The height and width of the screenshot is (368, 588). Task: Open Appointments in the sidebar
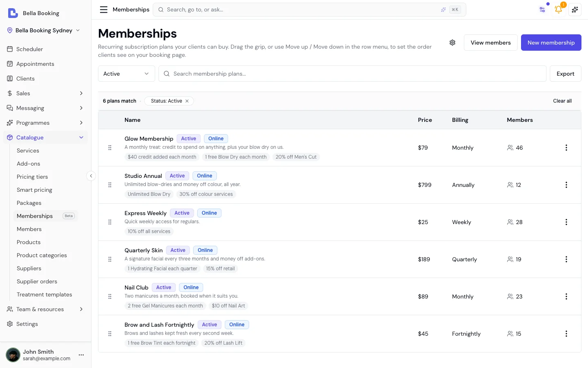click(45, 64)
